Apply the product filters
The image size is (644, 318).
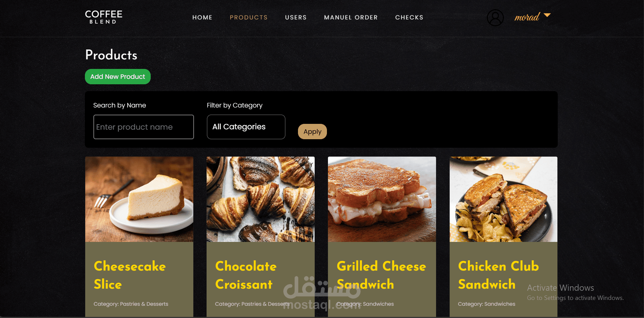pyautogui.click(x=312, y=132)
